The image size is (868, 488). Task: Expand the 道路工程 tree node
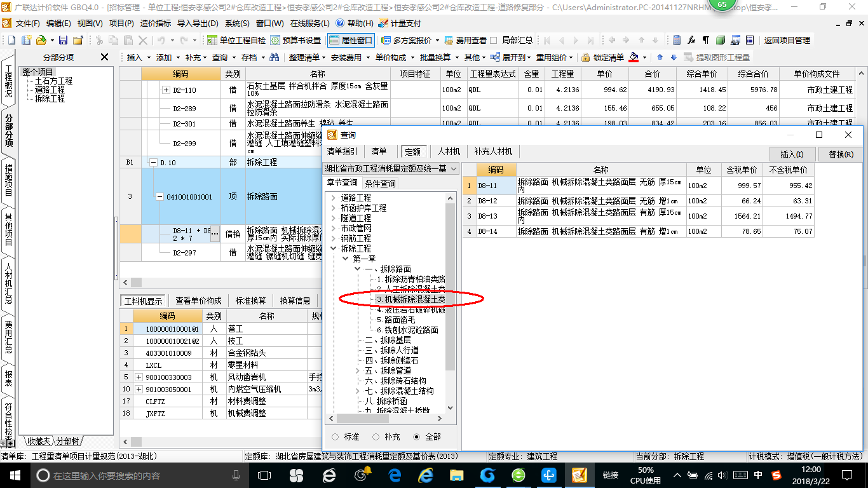coord(333,198)
